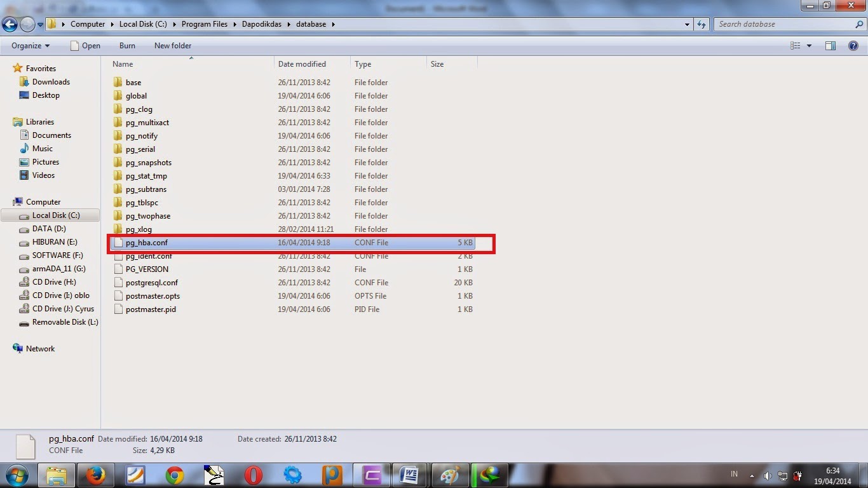
Task: Select Desktop under Favorites
Action: [46, 95]
